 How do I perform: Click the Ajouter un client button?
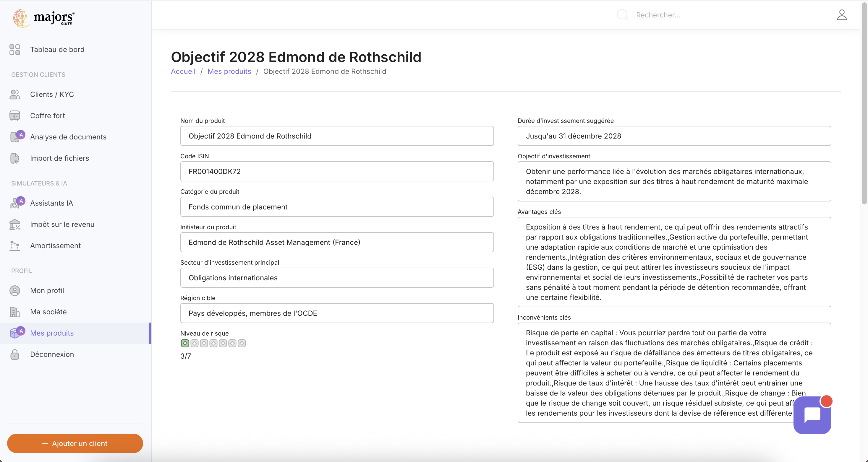pyautogui.click(x=75, y=443)
